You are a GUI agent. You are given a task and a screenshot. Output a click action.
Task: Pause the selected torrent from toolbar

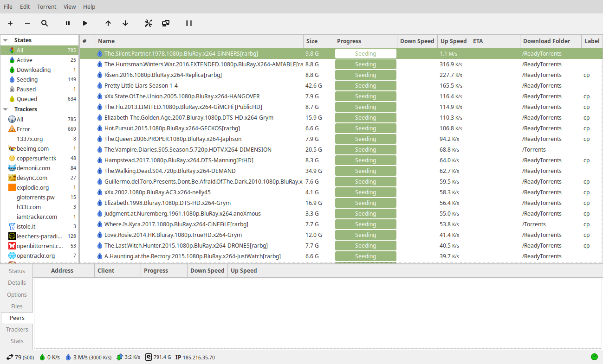pyautogui.click(x=68, y=23)
